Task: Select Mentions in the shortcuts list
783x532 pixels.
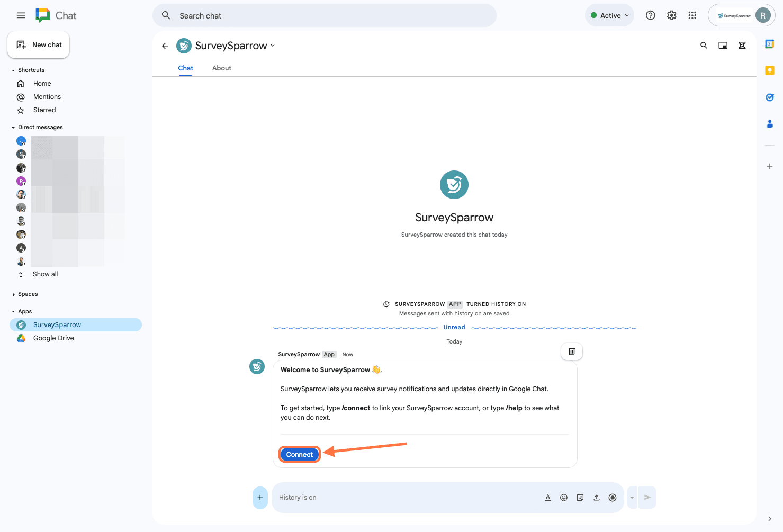Action: tap(47, 97)
